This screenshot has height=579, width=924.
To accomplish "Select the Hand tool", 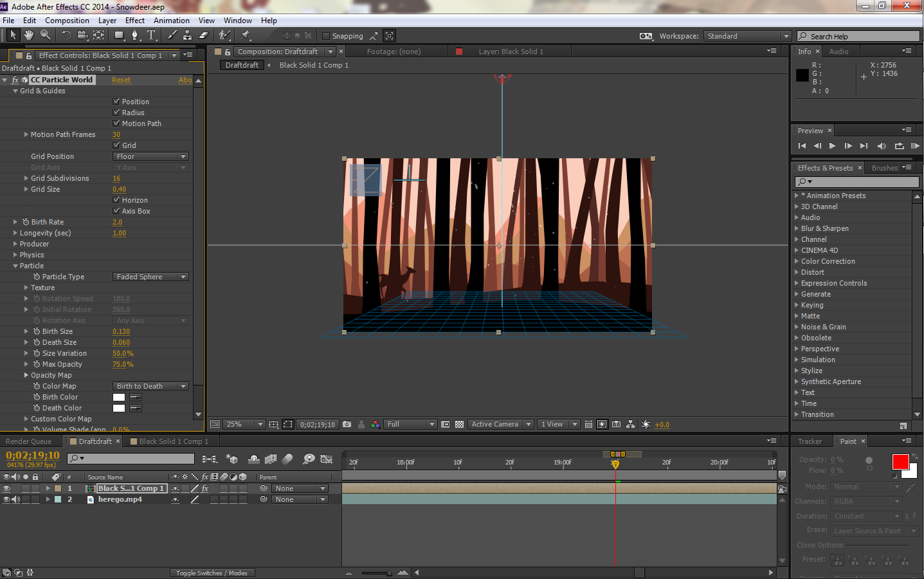I will [x=29, y=35].
